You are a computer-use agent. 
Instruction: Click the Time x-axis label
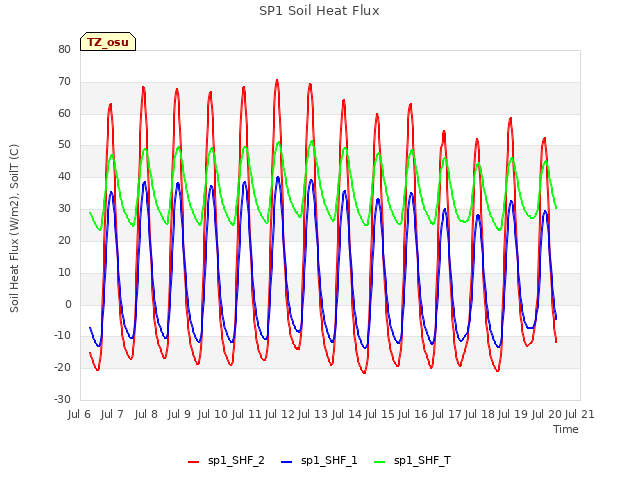click(x=566, y=429)
